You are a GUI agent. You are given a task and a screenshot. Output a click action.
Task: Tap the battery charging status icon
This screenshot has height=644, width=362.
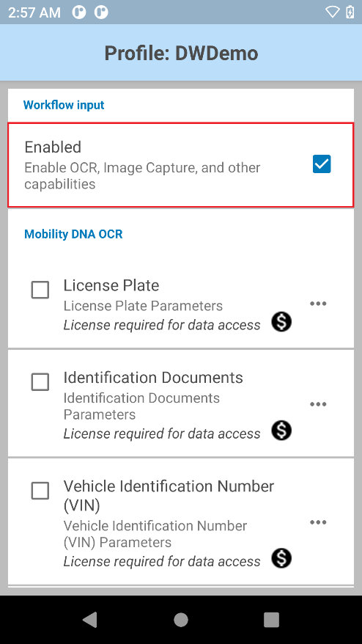[350, 12]
